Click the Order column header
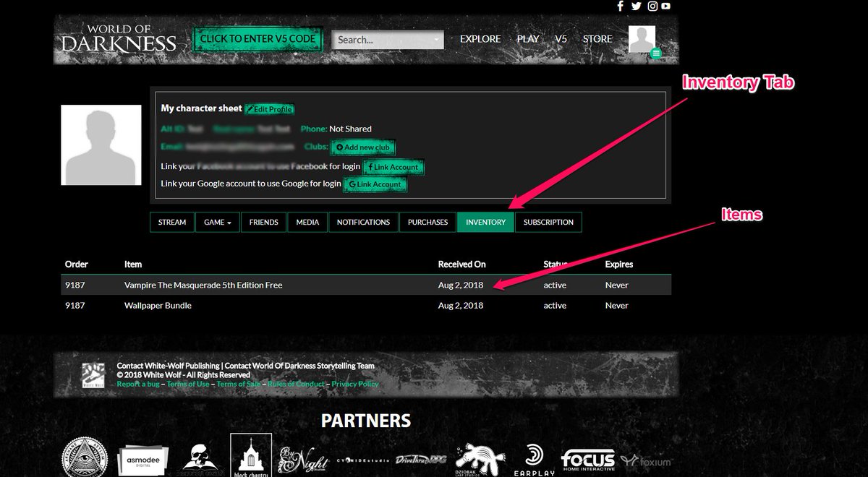The image size is (868, 477). [x=77, y=265]
